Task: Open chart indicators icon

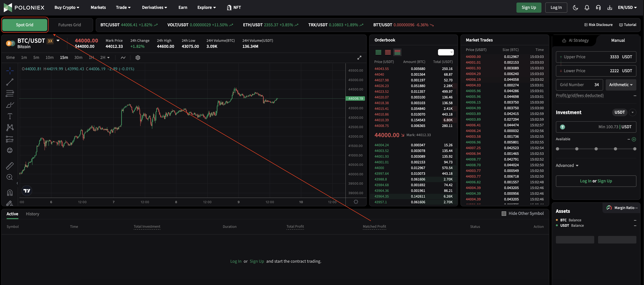Action: click(x=123, y=58)
